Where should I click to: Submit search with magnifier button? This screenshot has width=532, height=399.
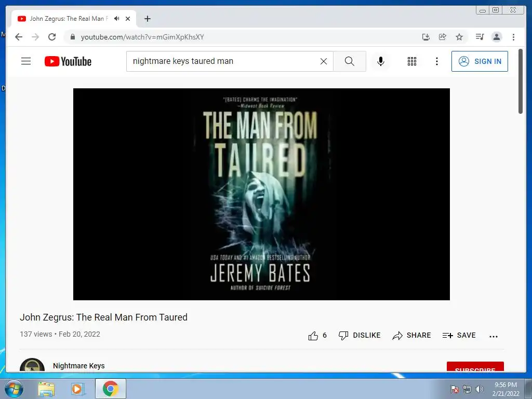pos(350,61)
